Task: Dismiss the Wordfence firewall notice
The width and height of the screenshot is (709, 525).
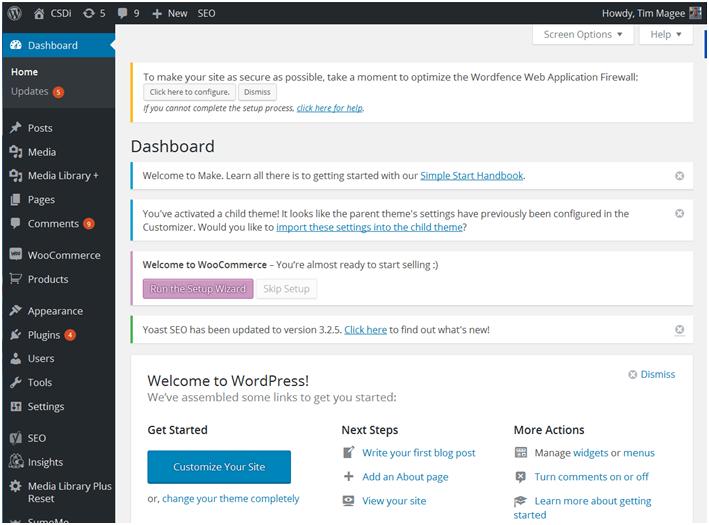Action: (257, 92)
